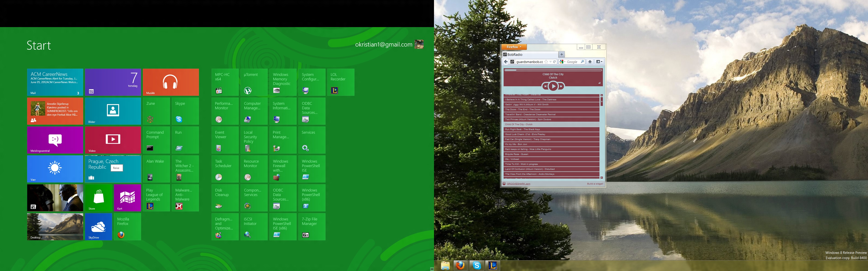Open Windows Firewall tile
This screenshot has height=271, width=868.
pos(283,169)
